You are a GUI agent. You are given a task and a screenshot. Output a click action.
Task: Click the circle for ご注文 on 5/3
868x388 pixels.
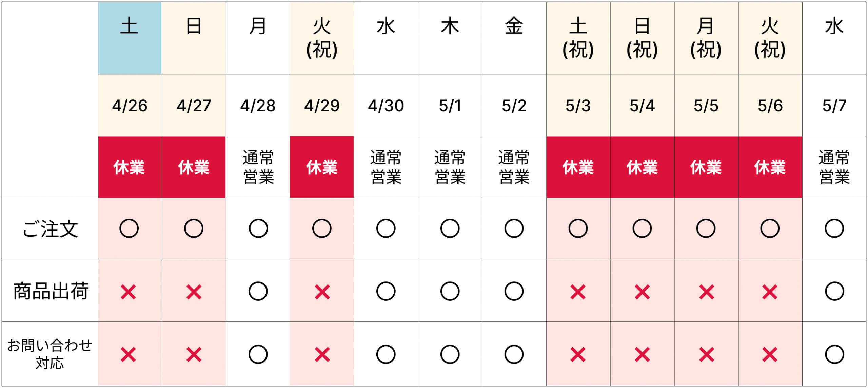578,228
